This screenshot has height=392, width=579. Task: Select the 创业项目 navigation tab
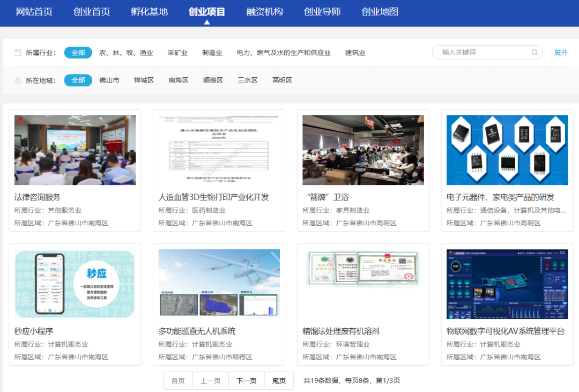click(x=207, y=12)
